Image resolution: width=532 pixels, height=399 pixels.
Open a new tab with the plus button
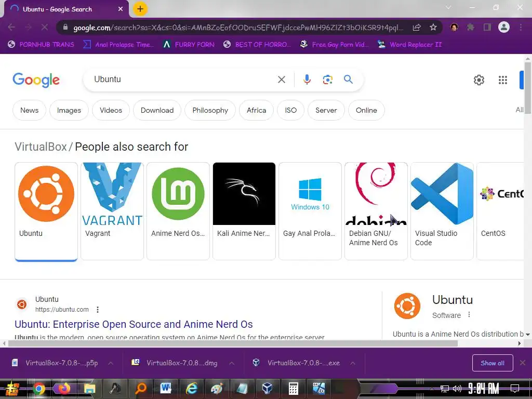[140, 9]
